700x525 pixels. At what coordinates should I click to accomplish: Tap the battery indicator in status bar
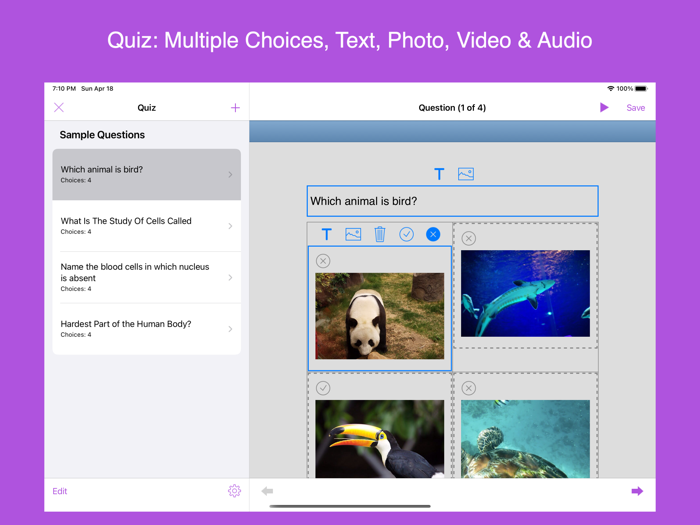641,88
